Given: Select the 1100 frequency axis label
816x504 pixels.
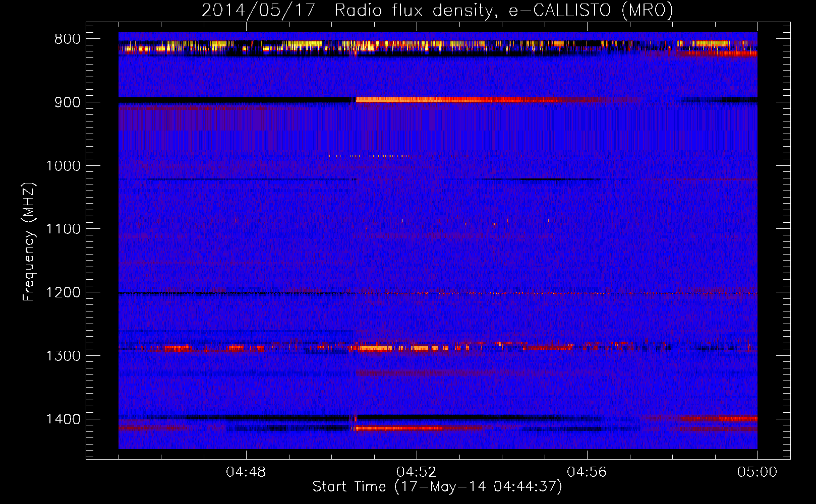Looking at the screenshot, I should [x=64, y=229].
